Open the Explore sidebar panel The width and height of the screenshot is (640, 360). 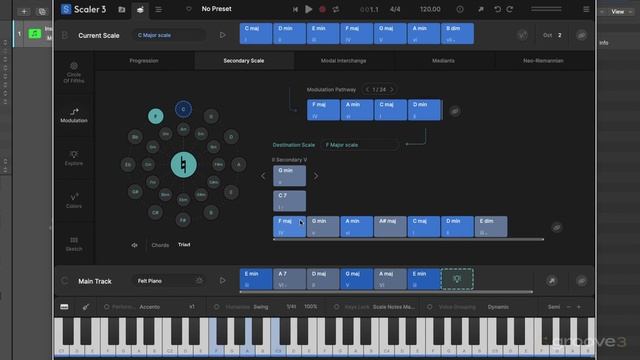pyautogui.click(x=74, y=158)
